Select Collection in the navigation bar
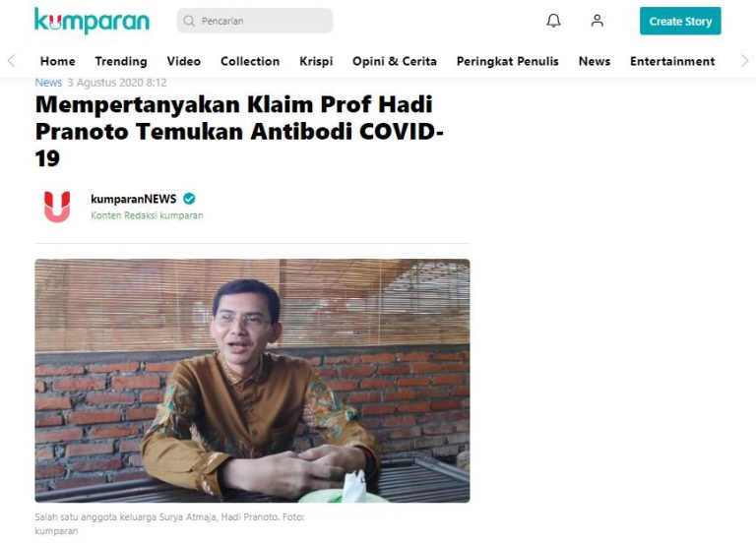This screenshot has height=543, width=756. click(250, 61)
